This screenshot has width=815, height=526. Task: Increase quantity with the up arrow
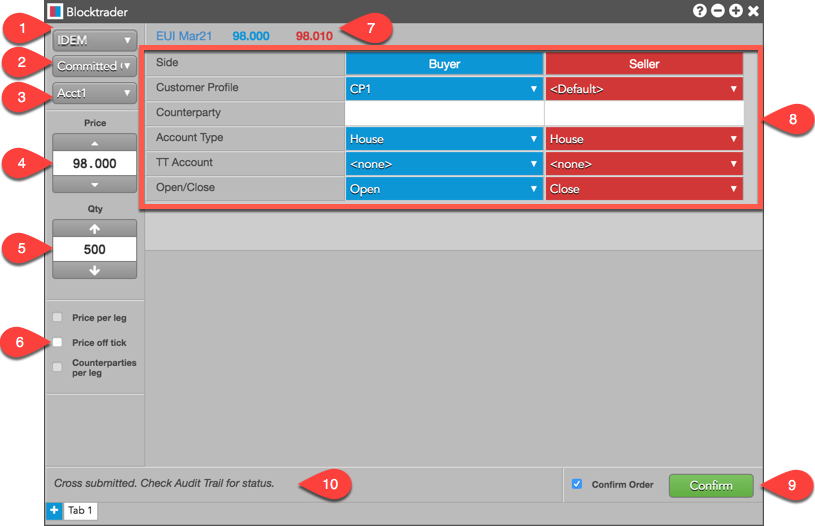pyautogui.click(x=94, y=229)
